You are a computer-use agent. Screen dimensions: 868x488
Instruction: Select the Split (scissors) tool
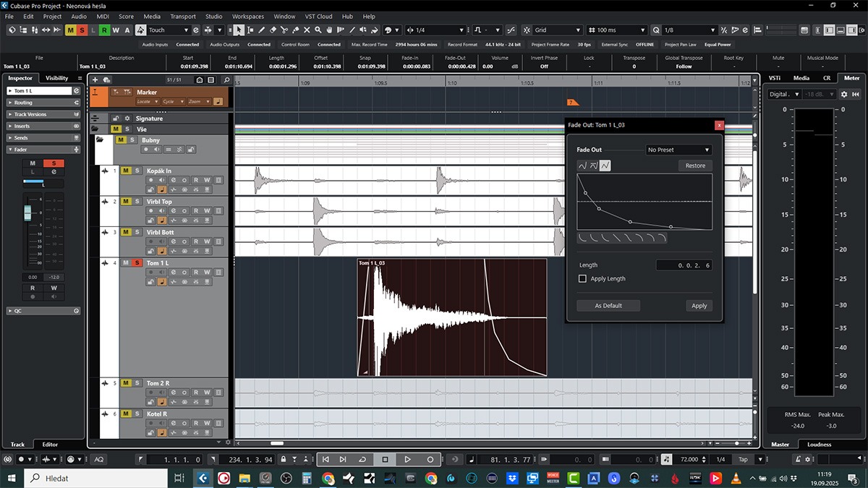tap(284, 30)
